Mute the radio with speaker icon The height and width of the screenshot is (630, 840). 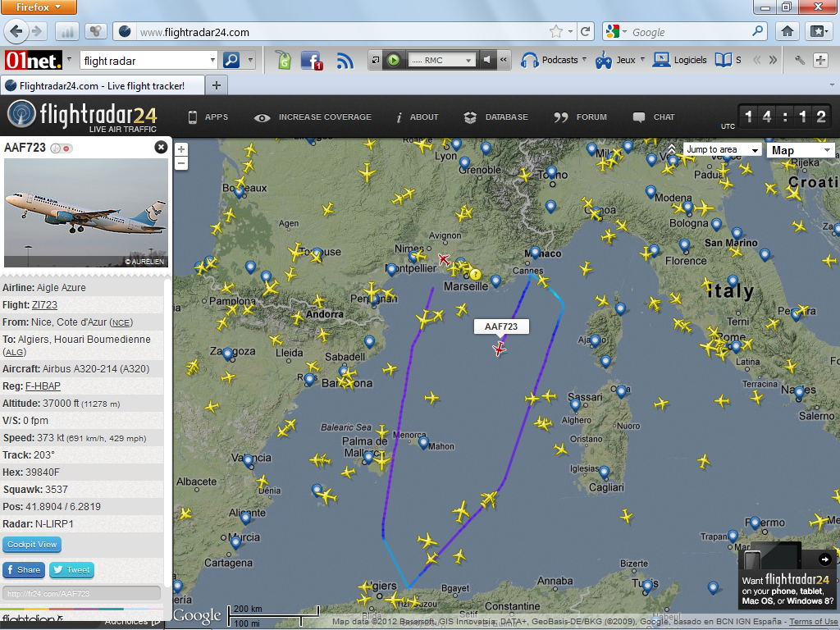(487, 60)
